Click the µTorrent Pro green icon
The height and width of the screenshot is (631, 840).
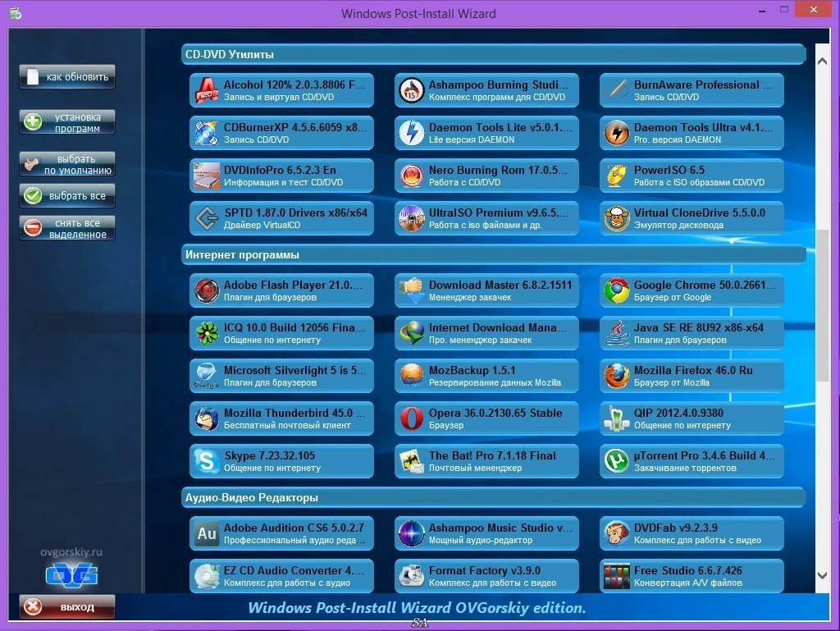point(617,461)
